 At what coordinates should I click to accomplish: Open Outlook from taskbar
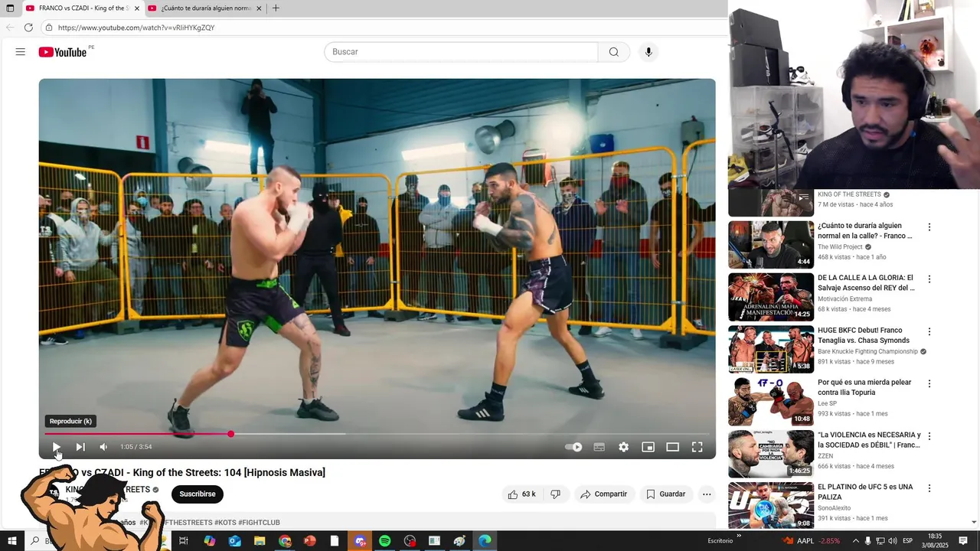coord(234,541)
